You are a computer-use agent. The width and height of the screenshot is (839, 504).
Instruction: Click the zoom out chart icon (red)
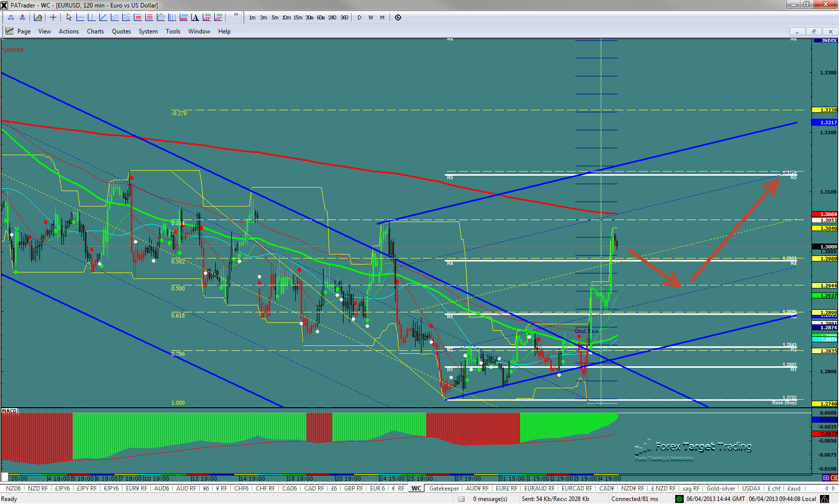point(11,17)
